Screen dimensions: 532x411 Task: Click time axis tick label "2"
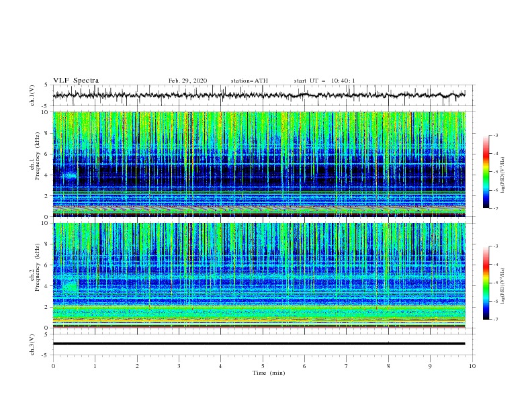coord(137,366)
